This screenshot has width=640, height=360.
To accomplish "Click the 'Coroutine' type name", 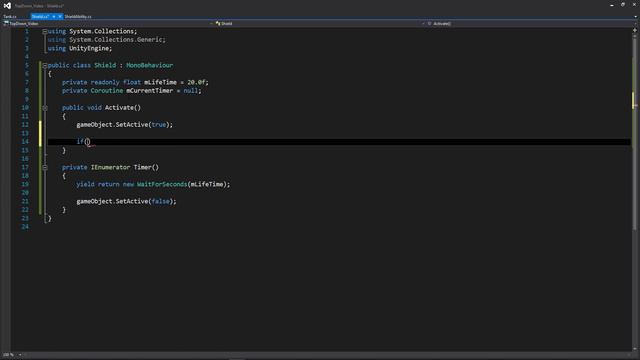I will 107,91.
